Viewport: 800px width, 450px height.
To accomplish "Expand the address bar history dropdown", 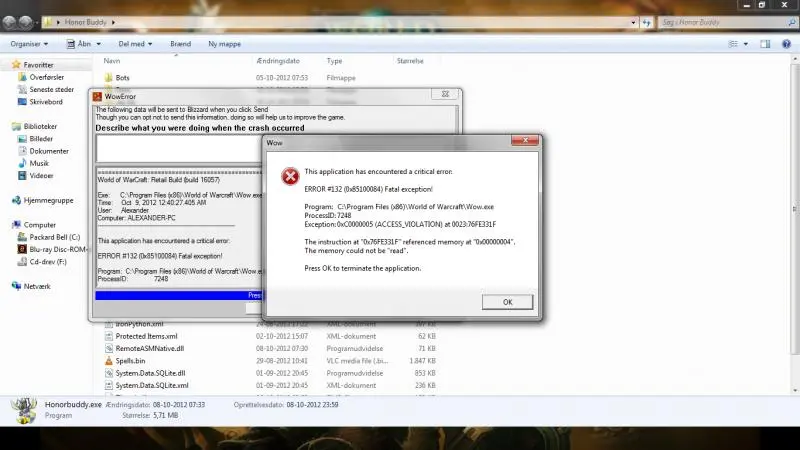I will [633, 22].
